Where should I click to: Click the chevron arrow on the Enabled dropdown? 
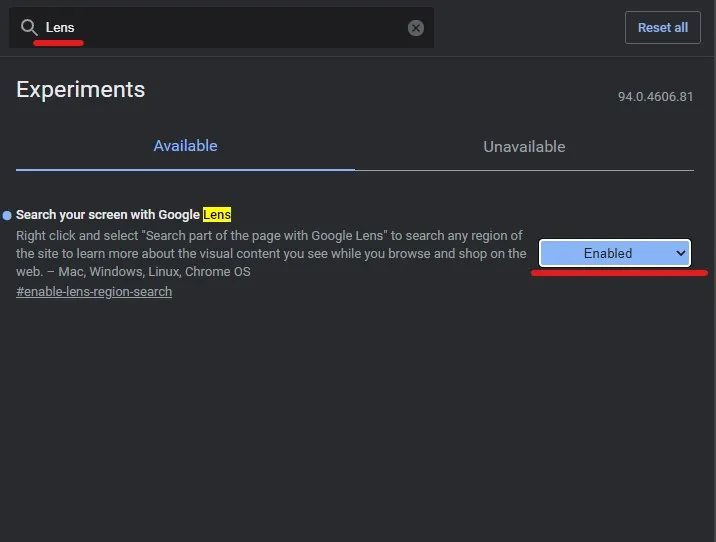pos(681,254)
